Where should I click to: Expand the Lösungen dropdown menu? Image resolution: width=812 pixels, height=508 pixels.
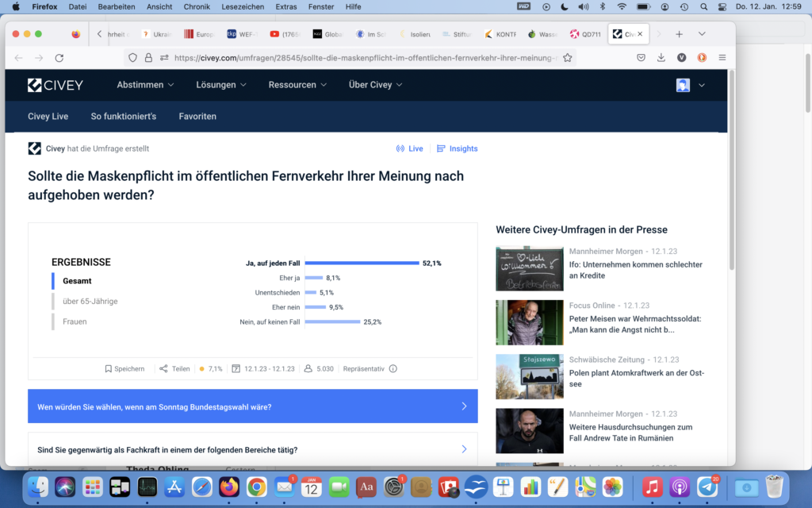221,85
